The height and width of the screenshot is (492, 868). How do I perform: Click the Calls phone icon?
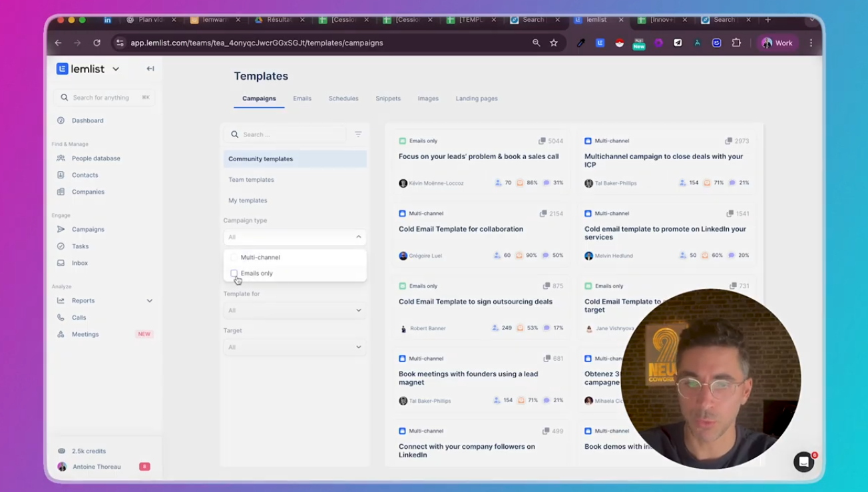click(61, 318)
